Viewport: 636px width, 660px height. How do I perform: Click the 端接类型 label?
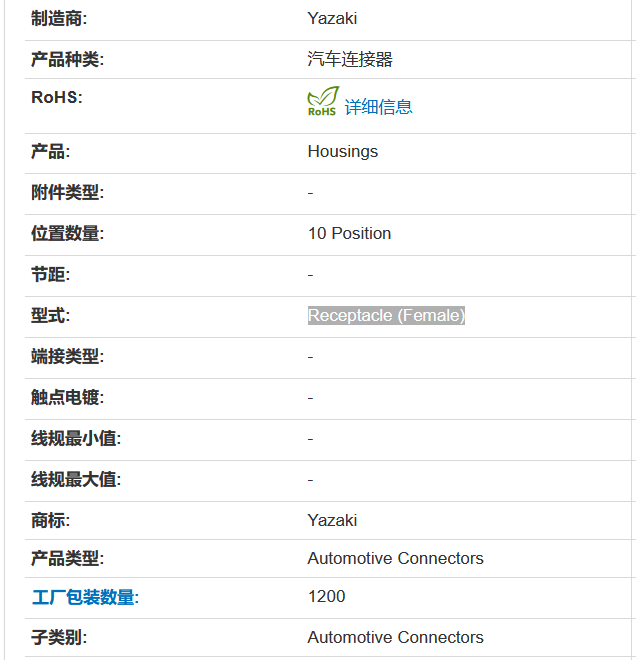[67, 357]
